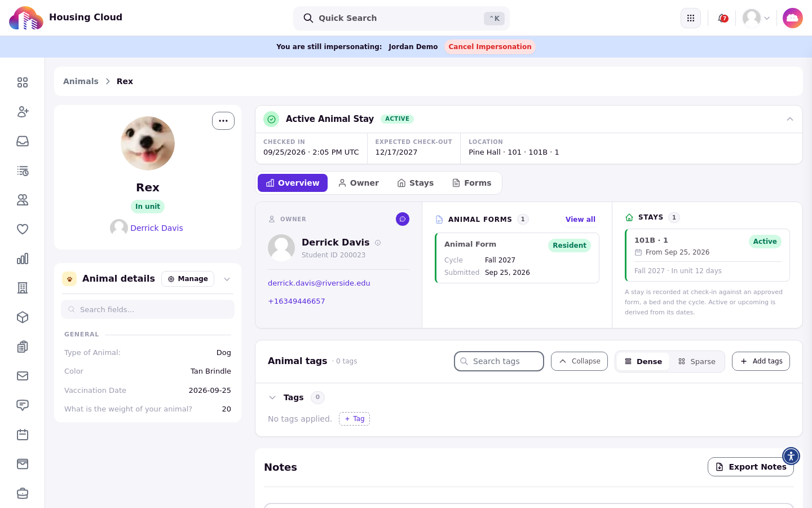Click Cancel Impersonation

(x=490, y=47)
